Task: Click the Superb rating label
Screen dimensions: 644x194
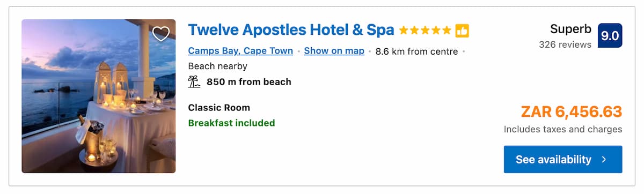Action: pos(570,29)
